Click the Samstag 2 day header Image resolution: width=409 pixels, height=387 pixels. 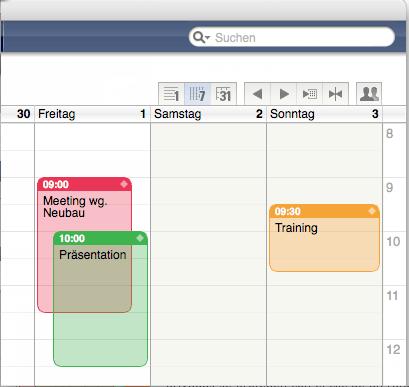[x=208, y=114]
